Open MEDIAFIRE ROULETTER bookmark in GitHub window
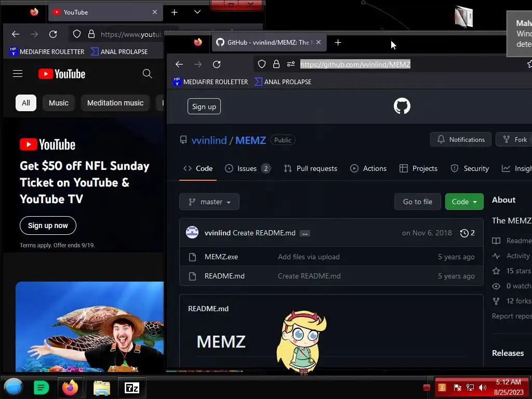This screenshot has width=532, height=399. click(210, 82)
